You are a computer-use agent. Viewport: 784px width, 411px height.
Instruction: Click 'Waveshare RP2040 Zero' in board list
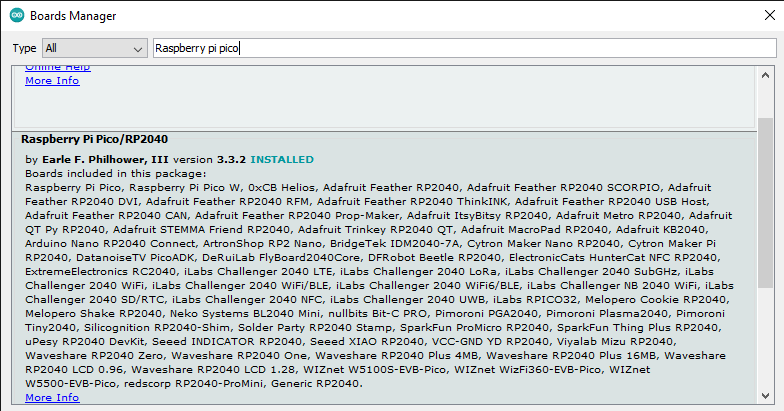(x=94, y=356)
